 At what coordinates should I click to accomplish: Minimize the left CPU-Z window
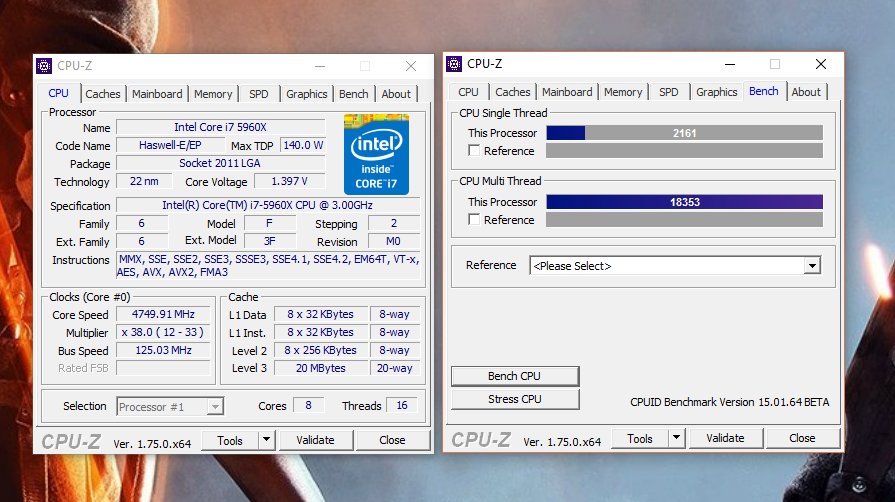(x=320, y=66)
